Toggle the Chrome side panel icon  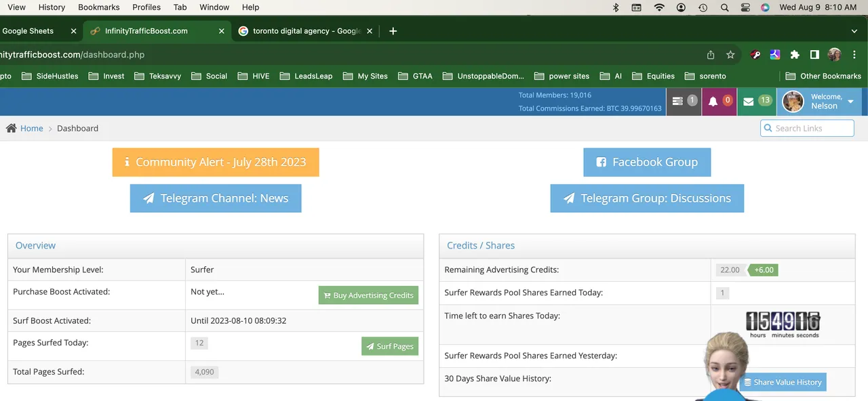pyautogui.click(x=814, y=55)
